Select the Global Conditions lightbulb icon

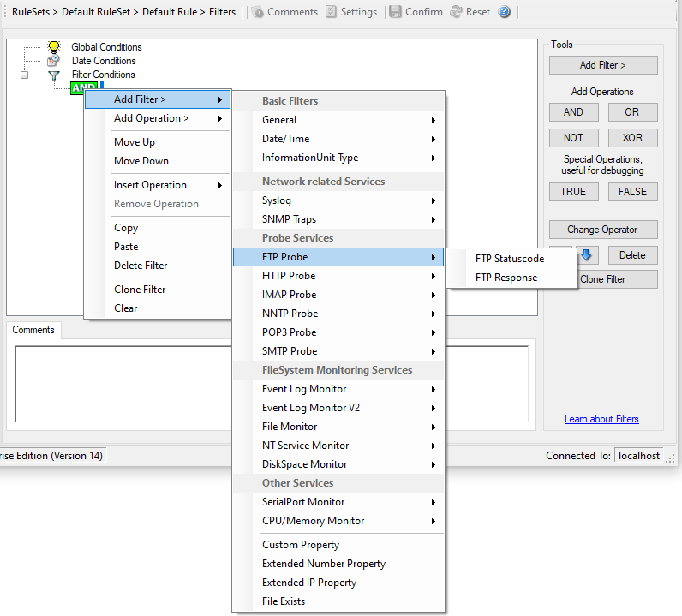click(54, 47)
